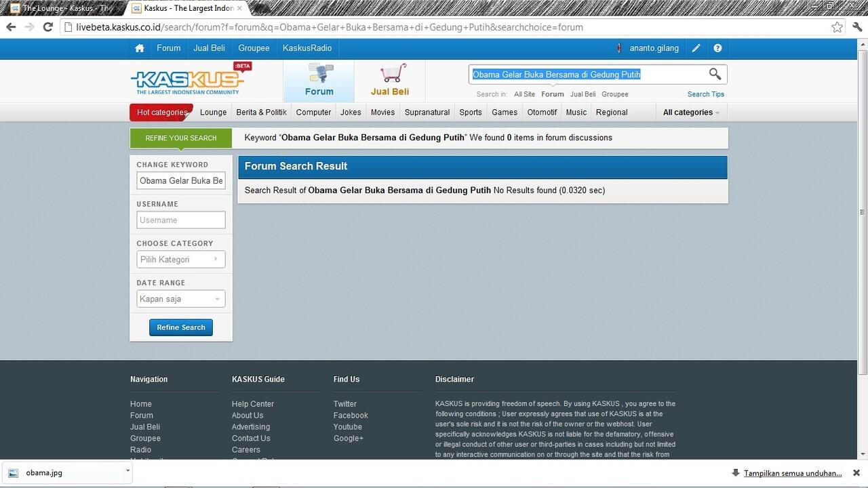Open the Computer category
The height and width of the screenshot is (488, 868).
tap(314, 113)
